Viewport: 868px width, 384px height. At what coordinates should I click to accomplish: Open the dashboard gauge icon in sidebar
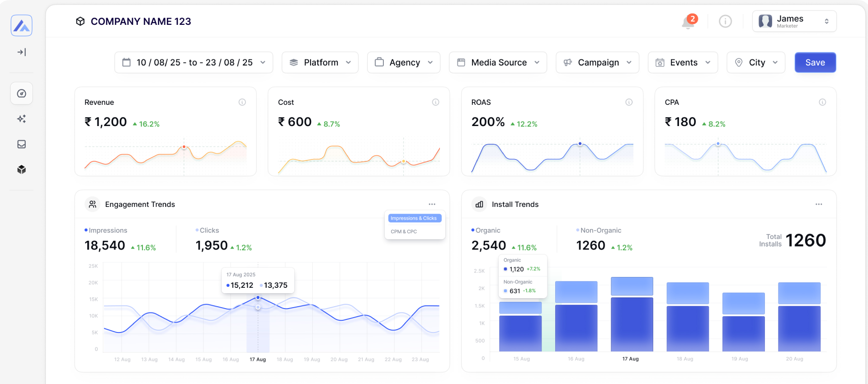(x=21, y=94)
